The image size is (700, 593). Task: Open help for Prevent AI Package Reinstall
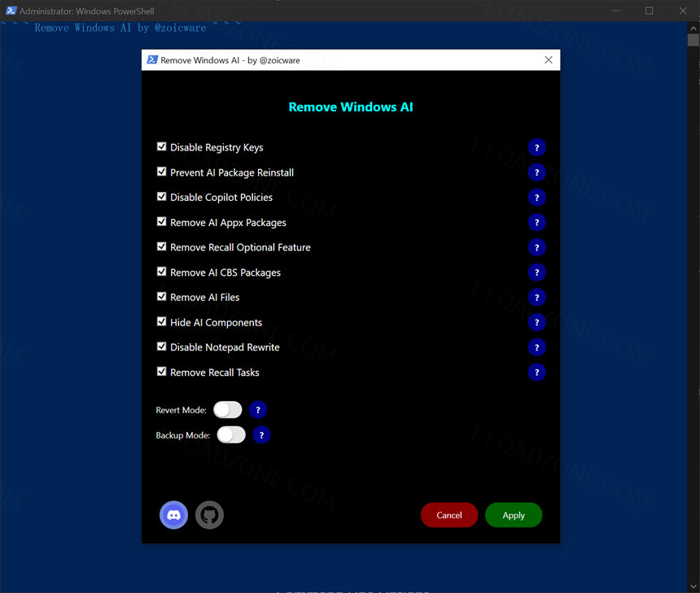[x=536, y=172]
